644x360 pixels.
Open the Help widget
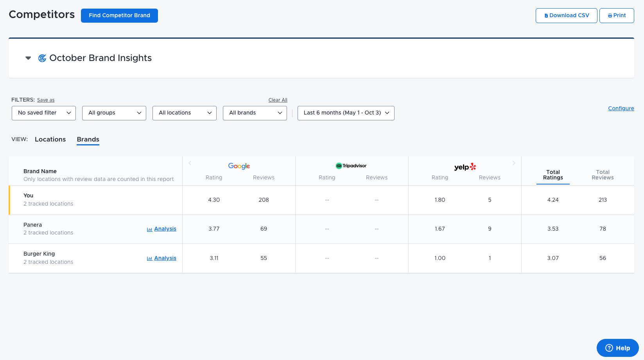[x=618, y=348]
